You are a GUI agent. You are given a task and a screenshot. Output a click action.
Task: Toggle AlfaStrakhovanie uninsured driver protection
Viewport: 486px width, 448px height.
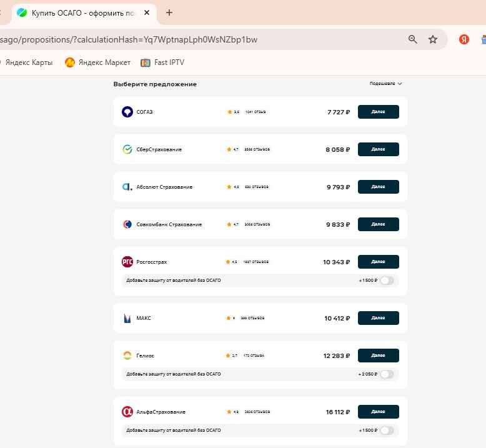[387, 431]
